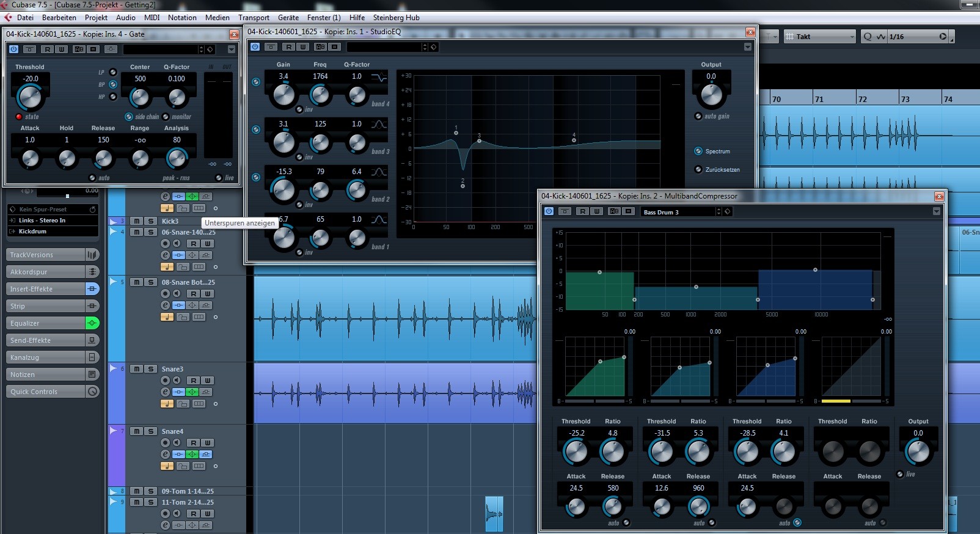The width and height of the screenshot is (980, 534).
Task: Open the search (magnifier) icon in the toolbar
Action: pos(868,37)
